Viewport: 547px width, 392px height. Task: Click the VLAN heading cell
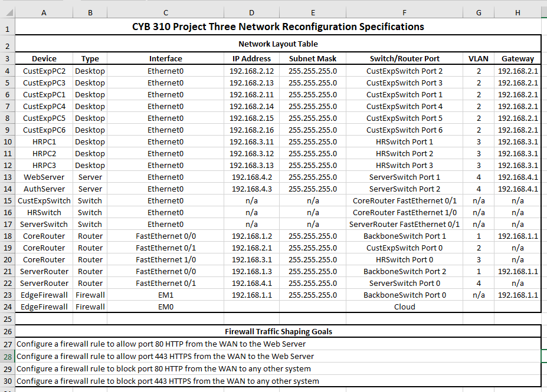click(x=479, y=58)
